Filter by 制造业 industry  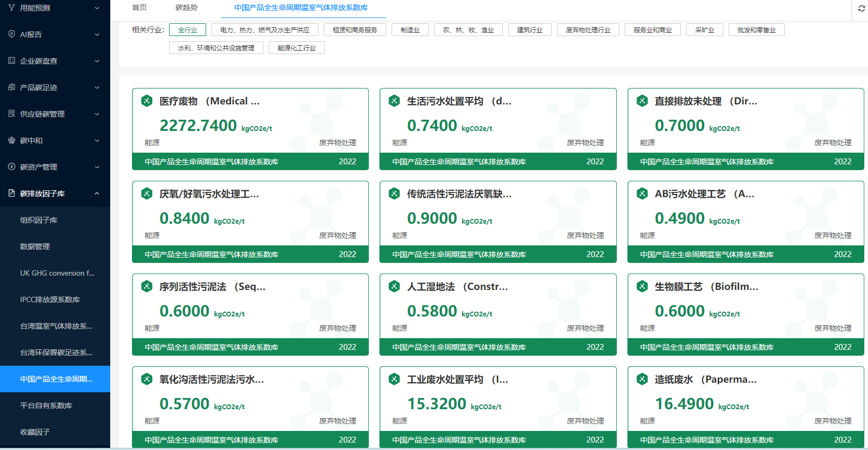(410, 30)
